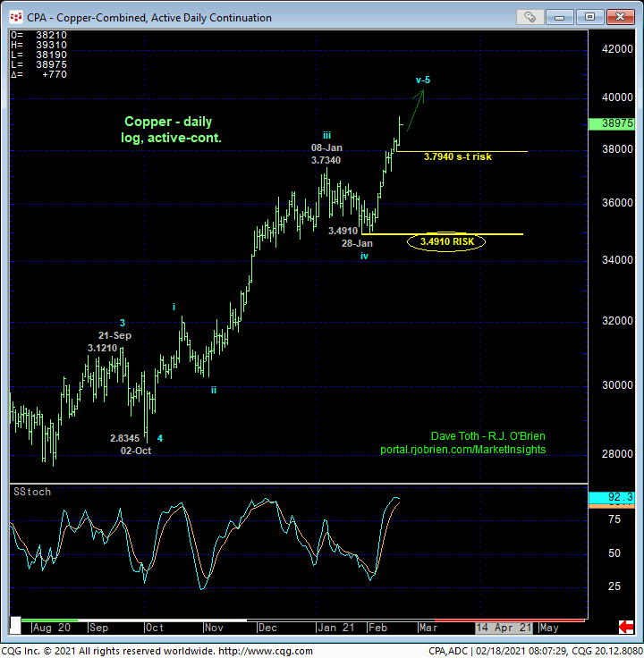Viewport: 644px width, 658px height.
Task: Maximize the copper chart window
Action: (590, 17)
